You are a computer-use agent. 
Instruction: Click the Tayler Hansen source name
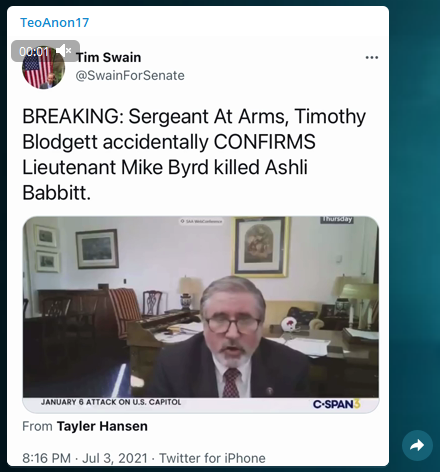pyautogui.click(x=102, y=426)
